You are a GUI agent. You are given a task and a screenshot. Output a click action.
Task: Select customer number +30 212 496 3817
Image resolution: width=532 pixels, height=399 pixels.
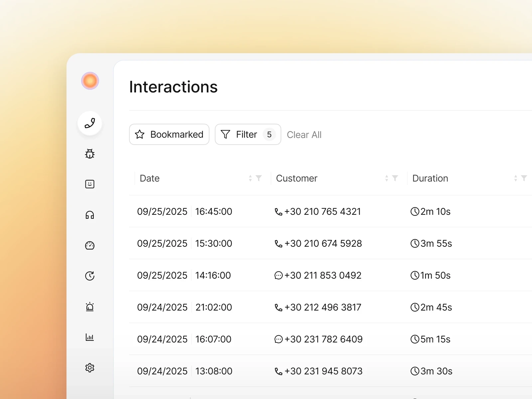tap(323, 307)
